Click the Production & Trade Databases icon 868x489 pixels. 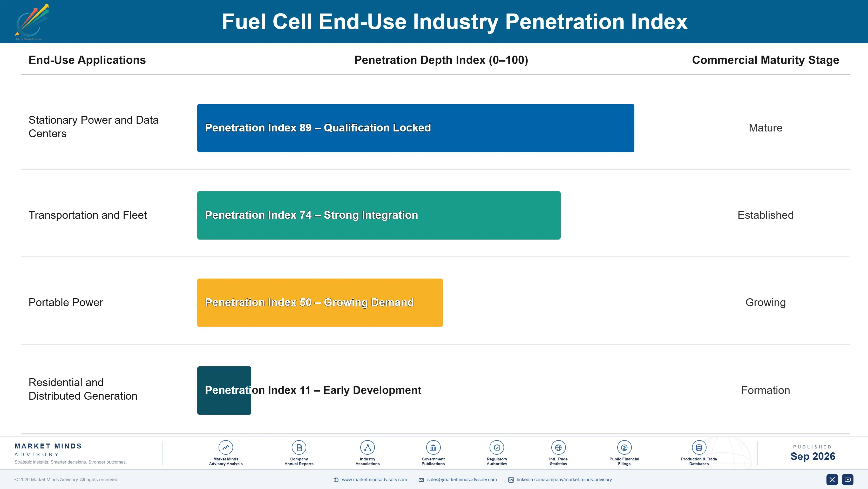pyautogui.click(x=699, y=447)
